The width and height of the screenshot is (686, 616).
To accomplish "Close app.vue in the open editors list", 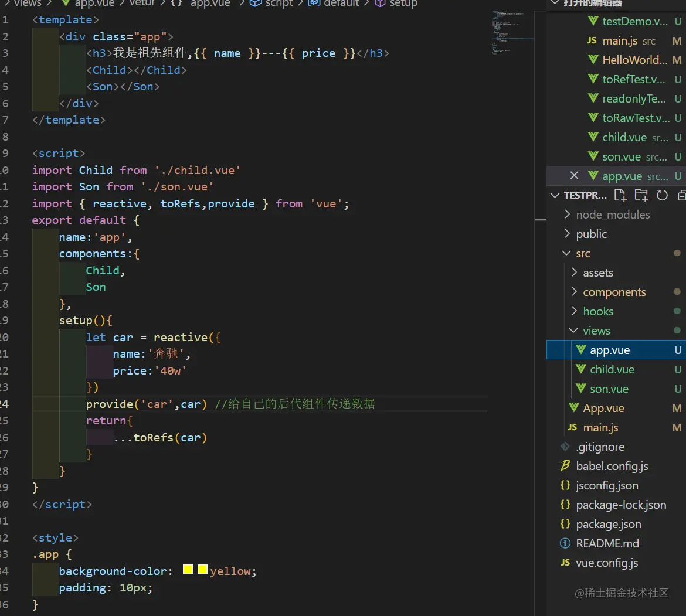I will (x=574, y=176).
